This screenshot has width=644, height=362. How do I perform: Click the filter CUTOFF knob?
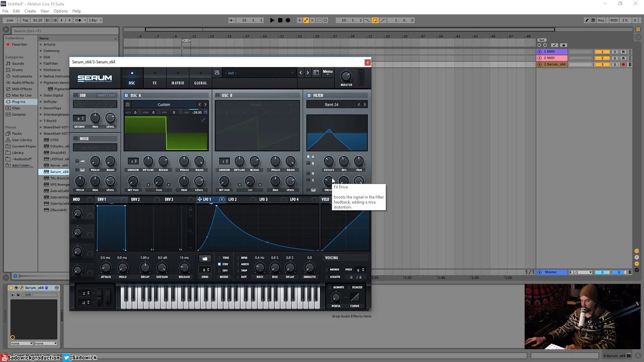329,161
